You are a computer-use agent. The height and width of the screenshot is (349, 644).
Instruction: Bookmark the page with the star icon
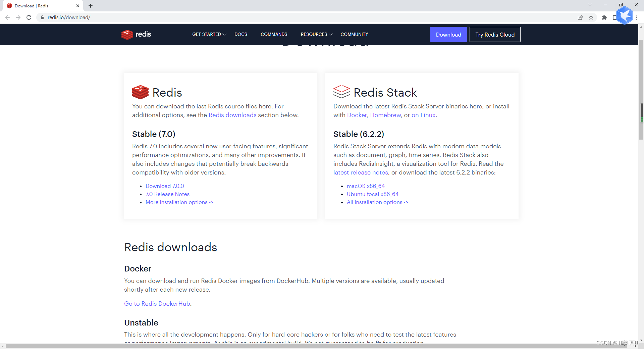tap(591, 17)
